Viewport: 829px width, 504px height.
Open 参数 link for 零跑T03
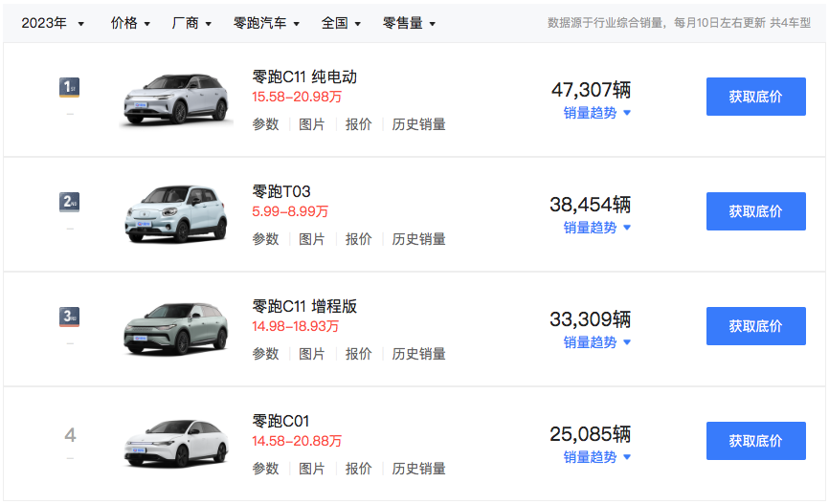tap(265, 239)
